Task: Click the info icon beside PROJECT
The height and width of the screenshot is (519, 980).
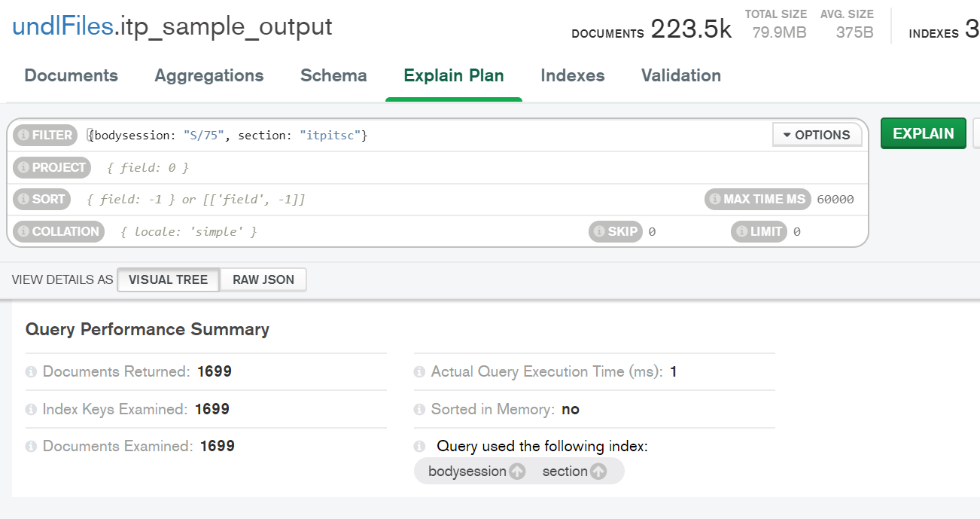Action: tap(23, 167)
